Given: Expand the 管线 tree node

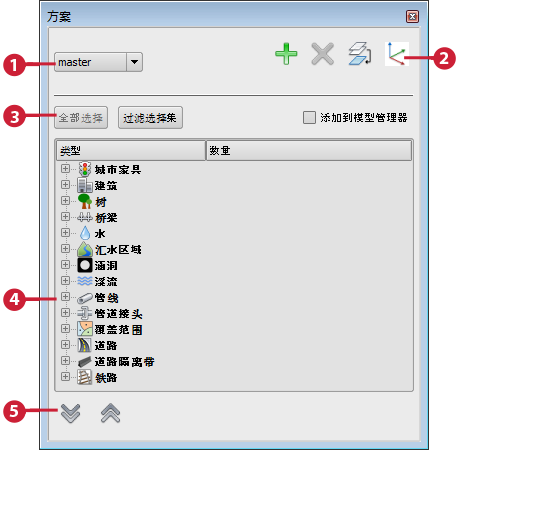Looking at the screenshot, I should [x=65, y=296].
